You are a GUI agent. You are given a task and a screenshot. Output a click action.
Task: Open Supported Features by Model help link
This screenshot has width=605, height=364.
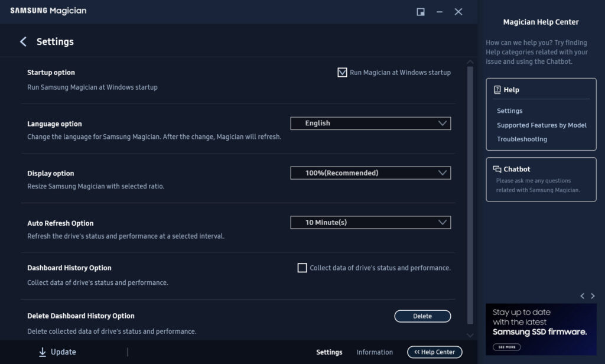point(542,125)
